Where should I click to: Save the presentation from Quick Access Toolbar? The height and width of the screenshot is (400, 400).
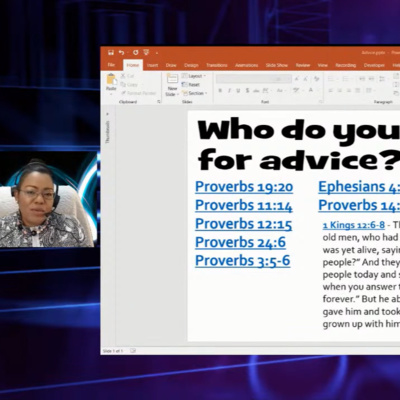[x=111, y=52]
